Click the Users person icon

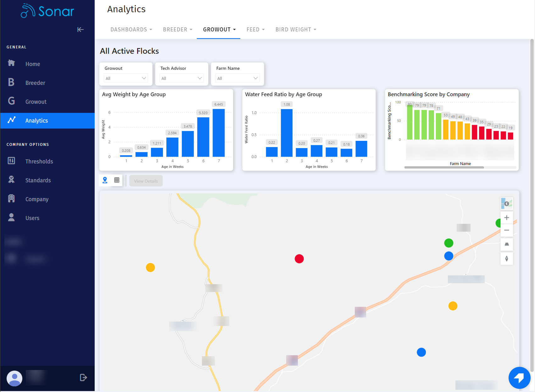11,217
